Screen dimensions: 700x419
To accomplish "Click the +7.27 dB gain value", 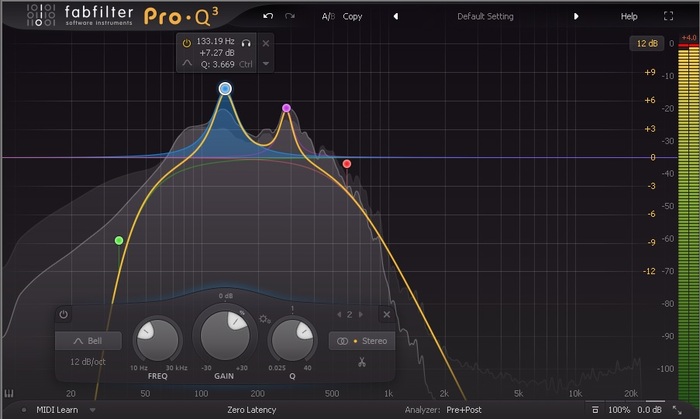I will tap(217, 53).
